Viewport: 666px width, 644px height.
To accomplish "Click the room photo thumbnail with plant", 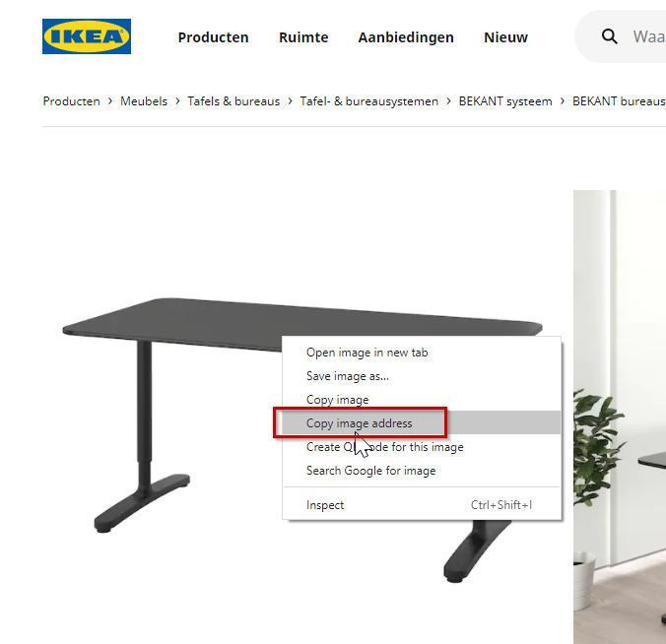I will point(620,417).
